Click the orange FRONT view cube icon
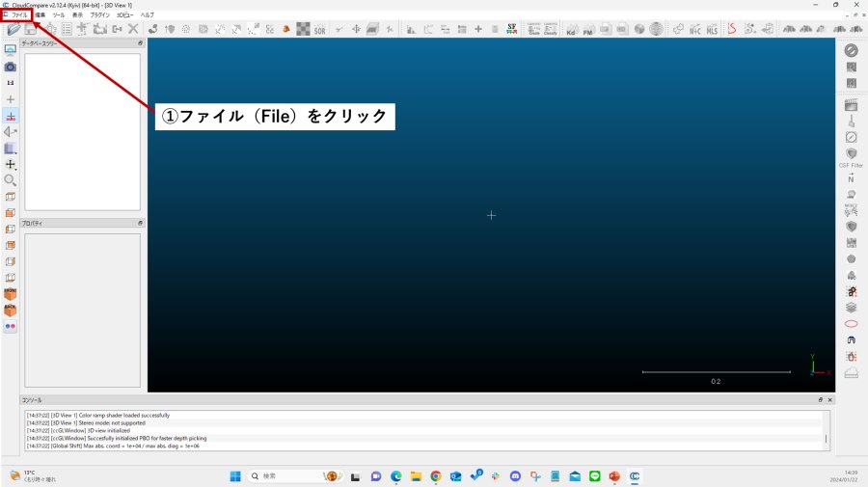The height and width of the screenshot is (487, 868). (x=10, y=294)
